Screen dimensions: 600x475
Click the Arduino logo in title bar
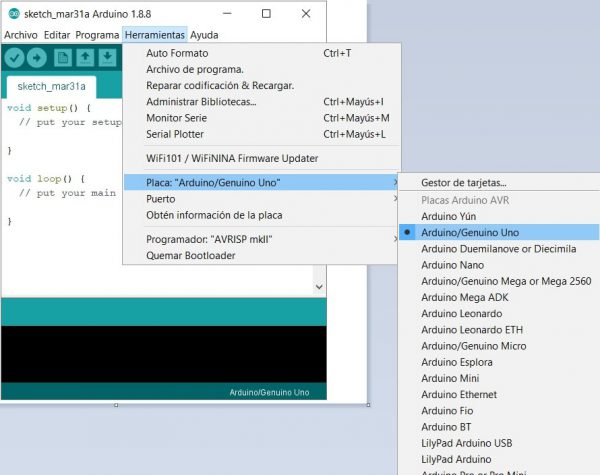coord(14,14)
